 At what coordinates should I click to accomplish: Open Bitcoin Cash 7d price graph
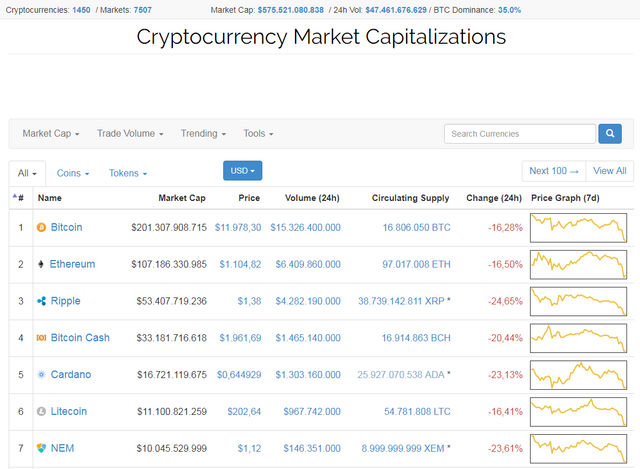pos(578,338)
